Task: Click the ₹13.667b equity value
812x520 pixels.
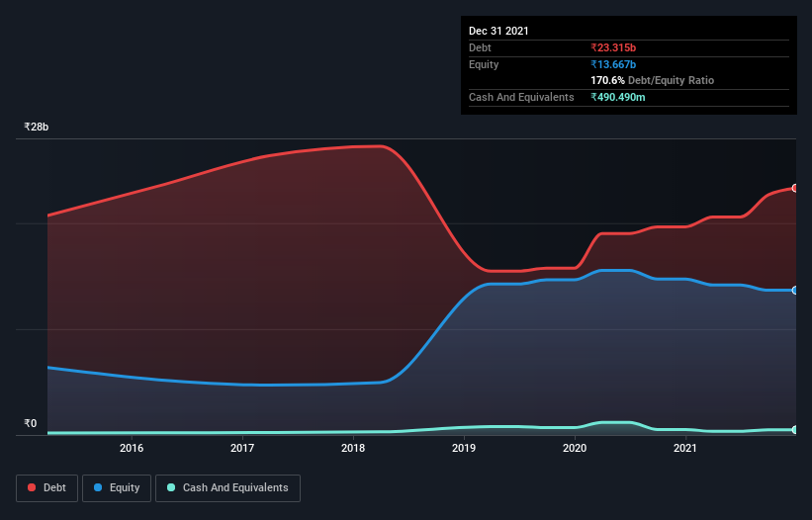Action: pos(613,64)
